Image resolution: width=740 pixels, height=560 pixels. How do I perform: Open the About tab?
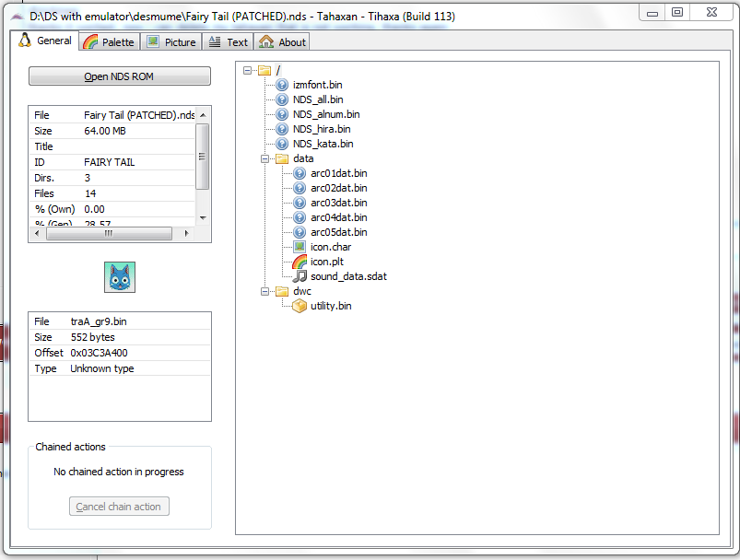(x=282, y=42)
